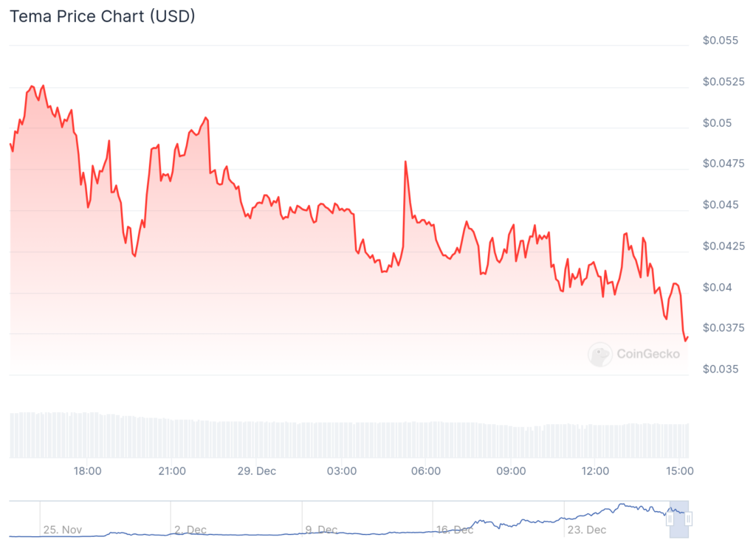This screenshot has width=756, height=551.
Task: Click the $0.055 y-axis price label
Action: [x=721, y=41]
